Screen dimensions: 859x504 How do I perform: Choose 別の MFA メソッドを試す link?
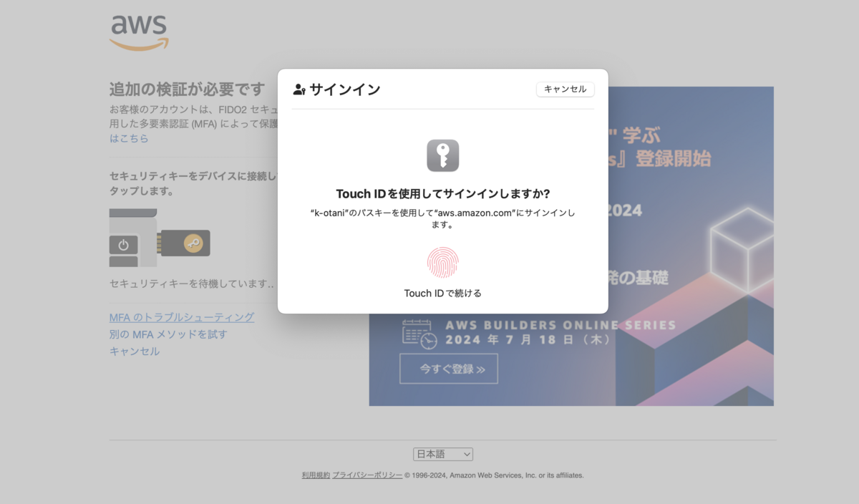tap(168, 334)
